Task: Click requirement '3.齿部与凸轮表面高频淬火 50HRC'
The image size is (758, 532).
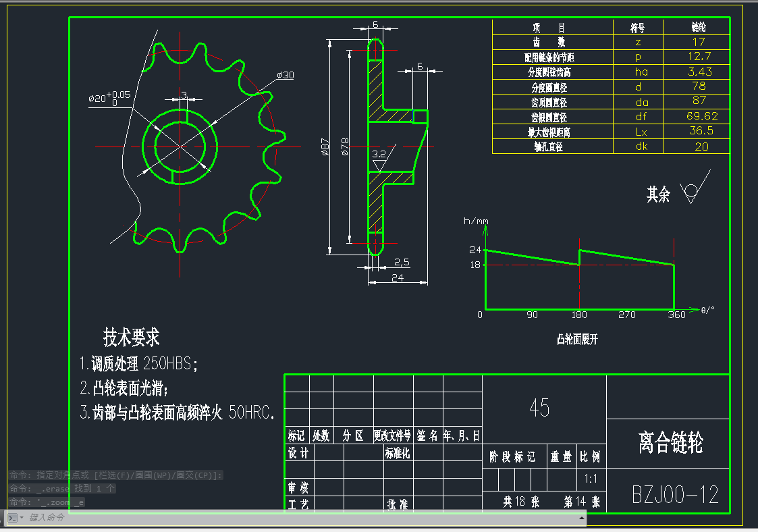Action: pyautogui.click(x=178, y=412)
